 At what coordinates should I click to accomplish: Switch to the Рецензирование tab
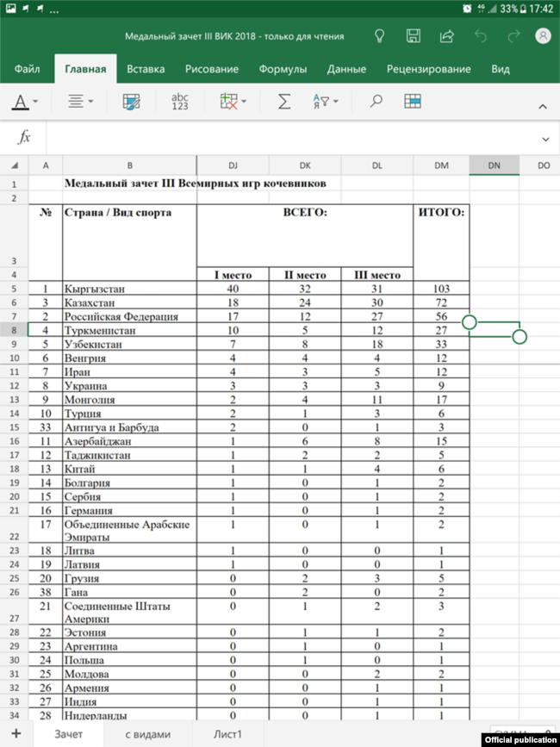pos(428,69)
